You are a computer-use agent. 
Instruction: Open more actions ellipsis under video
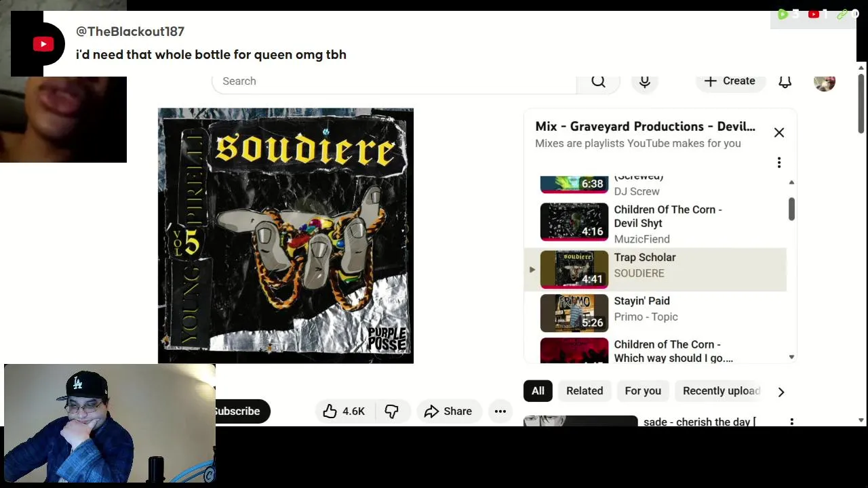pyautogui.click(x=500, y=411)
